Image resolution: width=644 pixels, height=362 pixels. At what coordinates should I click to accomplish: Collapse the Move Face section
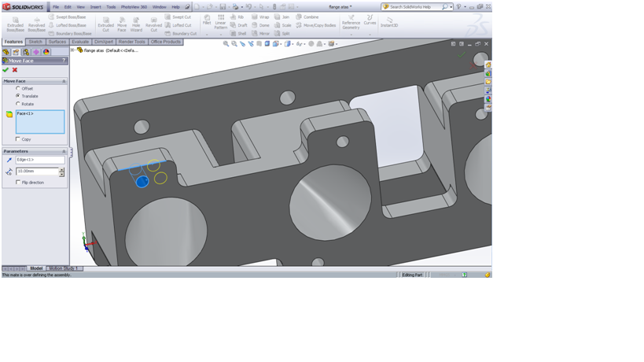[x=64, y=81]
